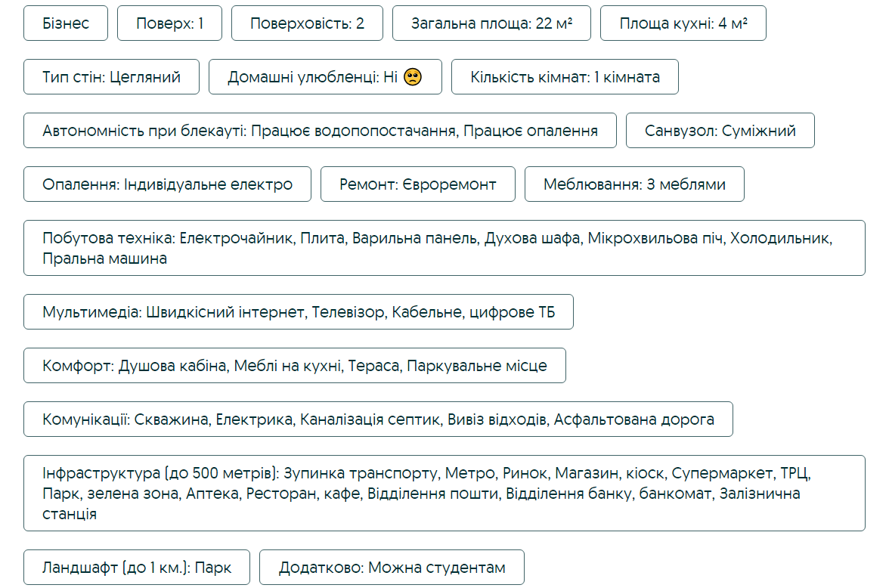Select Кількість кімнат: 1 кімната chip
Screen dimensions: 889x588
tap(565, 77)
